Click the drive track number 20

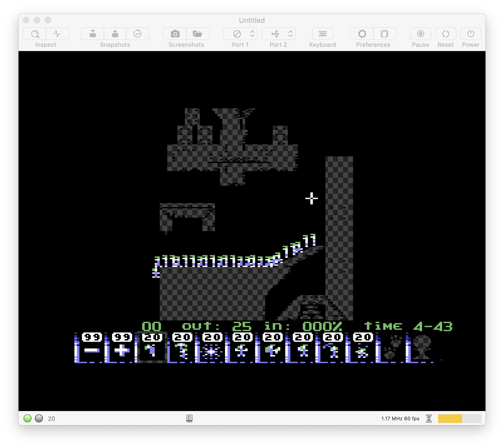(x=51, y=419)
